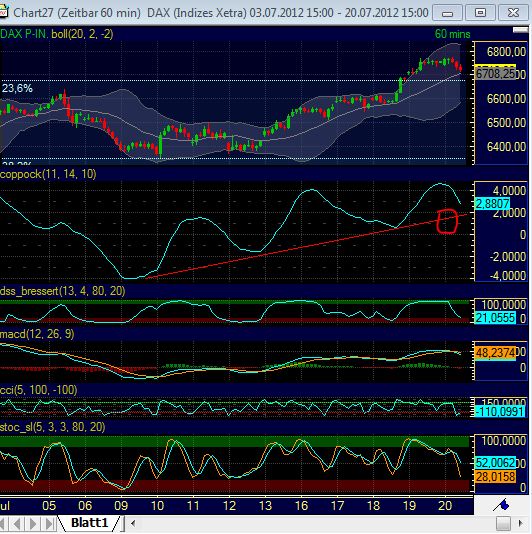Click the date label '18' on the time axis

click(373, 506)
